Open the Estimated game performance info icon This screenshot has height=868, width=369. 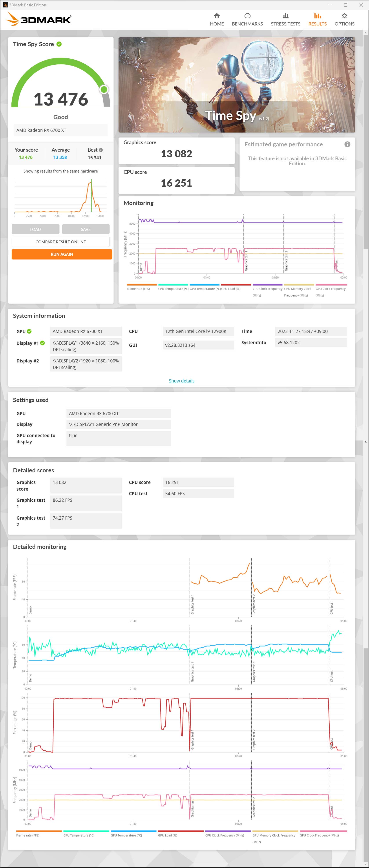pos(347,144)
